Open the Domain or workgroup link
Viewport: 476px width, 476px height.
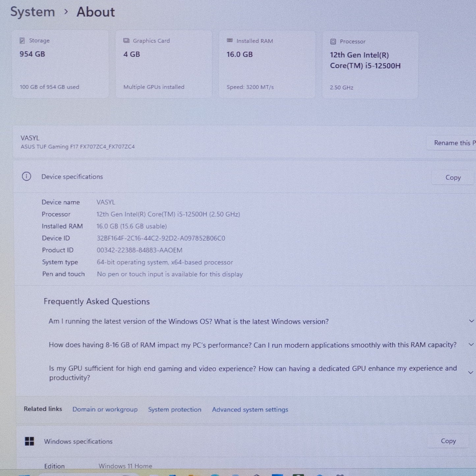click(x=105, y=409)
